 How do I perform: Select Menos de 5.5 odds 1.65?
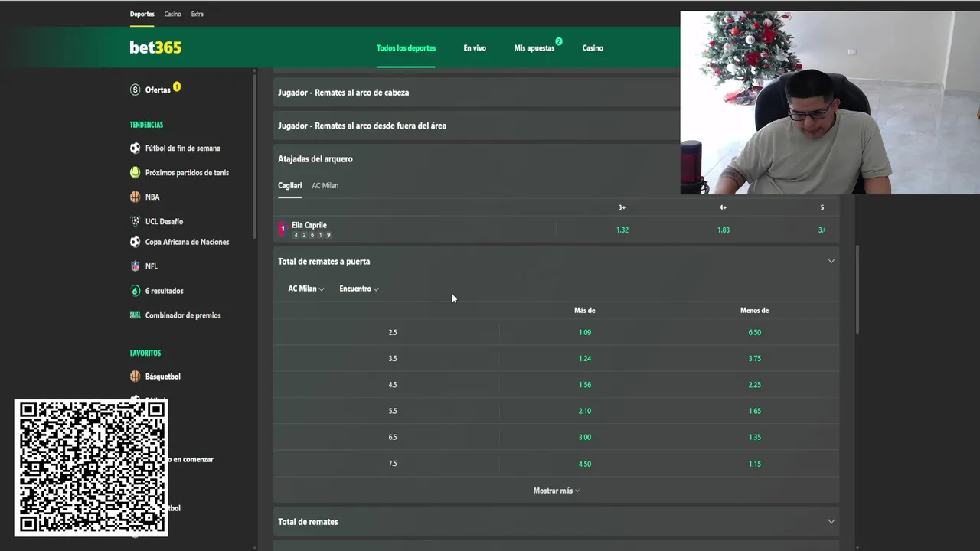point(755,411)
